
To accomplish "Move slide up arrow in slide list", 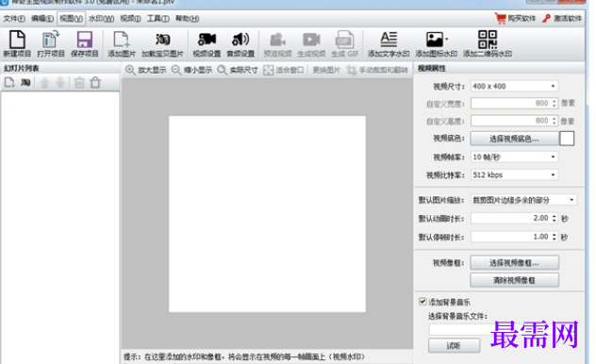I will [44, 82].
